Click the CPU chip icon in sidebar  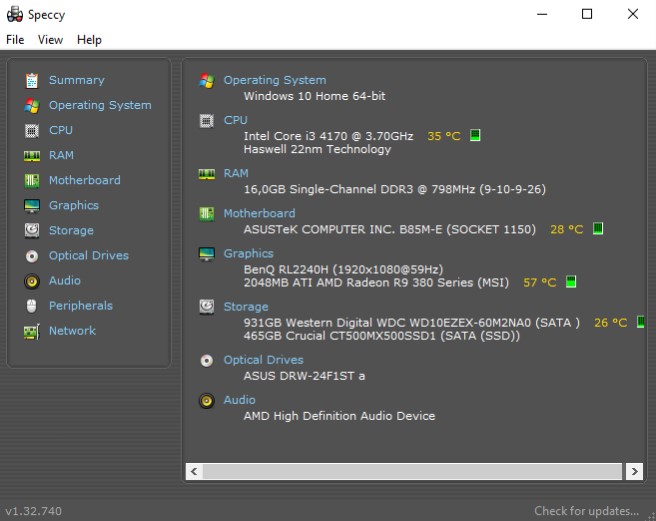(32, 131)
